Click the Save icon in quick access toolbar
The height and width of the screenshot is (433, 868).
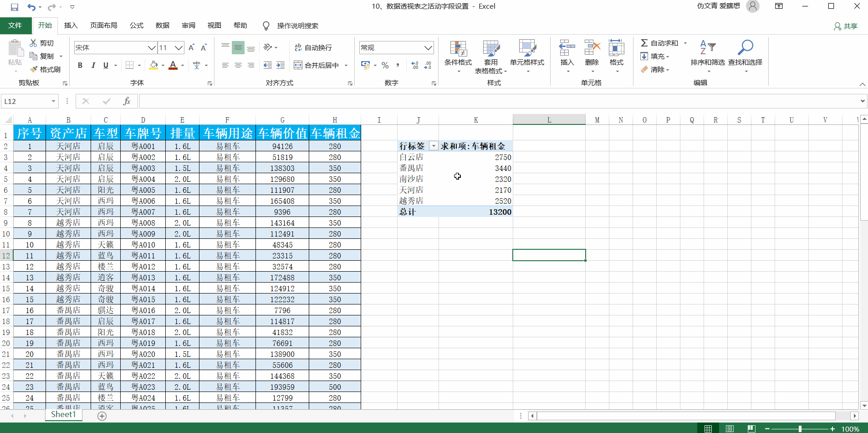[x=15, y=7]
